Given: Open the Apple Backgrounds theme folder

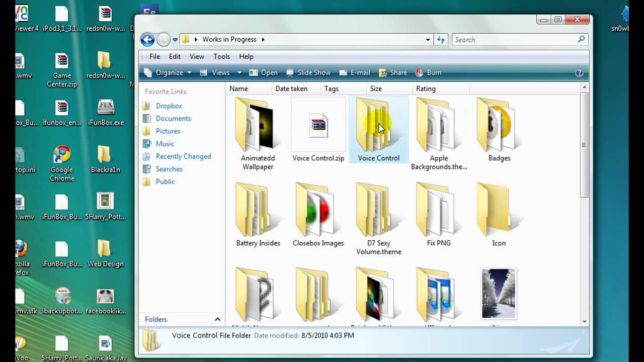Looking at the screenshot, I should pos(439,134).
